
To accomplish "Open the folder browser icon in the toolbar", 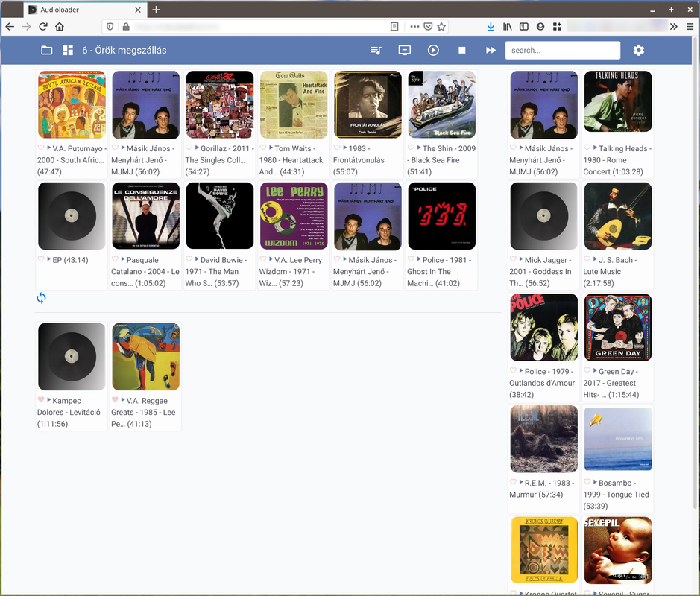I will pos(46,50).
